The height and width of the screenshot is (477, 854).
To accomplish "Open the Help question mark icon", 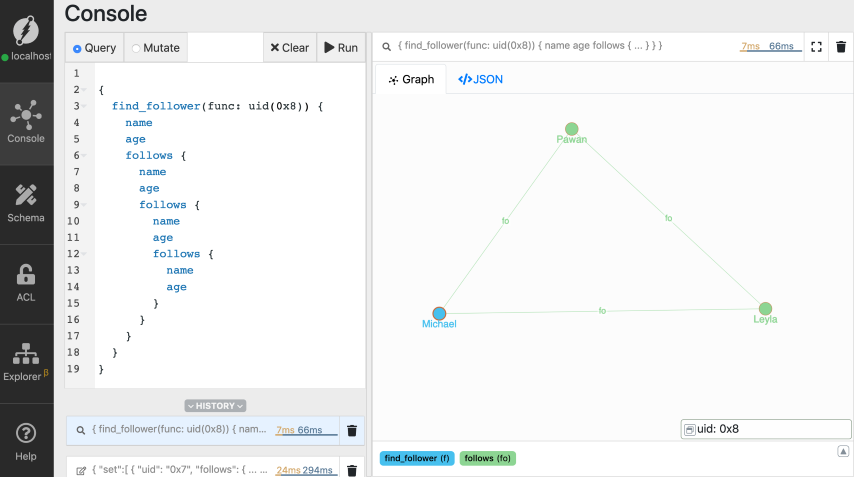I will point(26,440).
